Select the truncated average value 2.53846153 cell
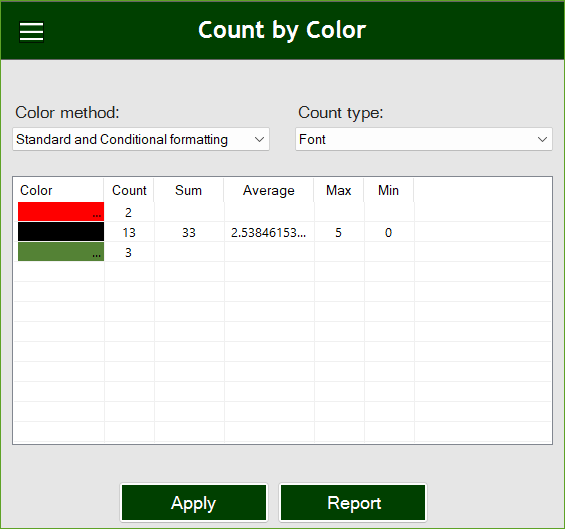This screenshot has height=529, width=565. [269, 232]
